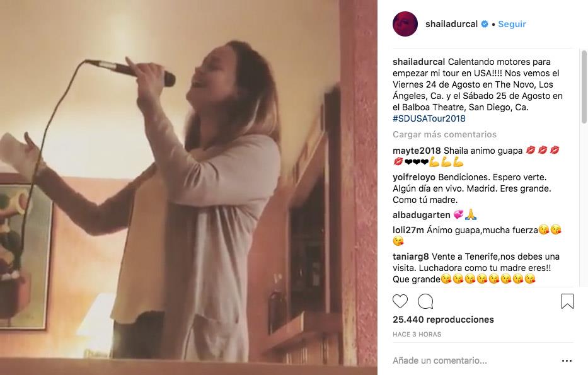This screenshot has width=588, height=375.
Task: Open shailadurcal's profile picture avatar
Action: (405, 24)
